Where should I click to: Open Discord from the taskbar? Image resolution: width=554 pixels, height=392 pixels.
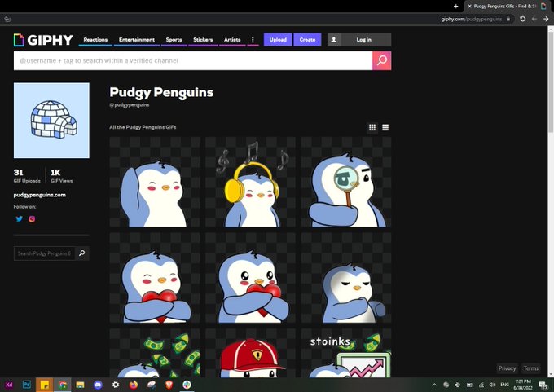(x=98, y=385)
